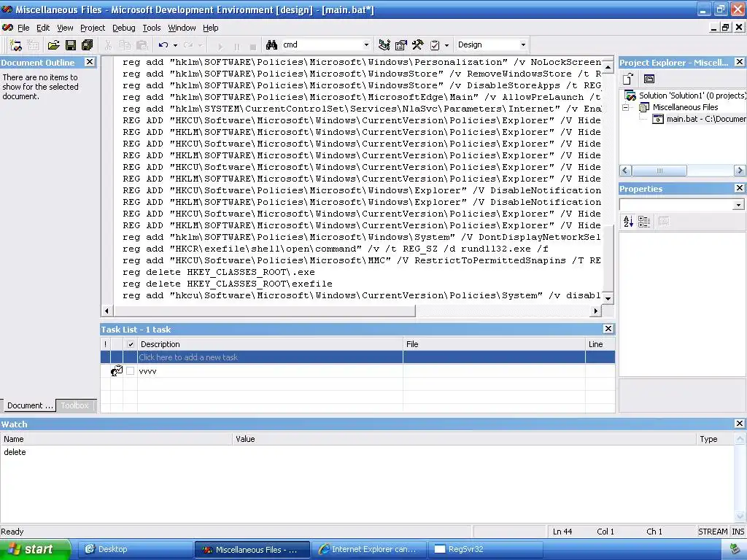Click the user task icon beside 'vvvv'
This screenshot has width=747, height=560.
pyautogui.click(x=117, y=371)
